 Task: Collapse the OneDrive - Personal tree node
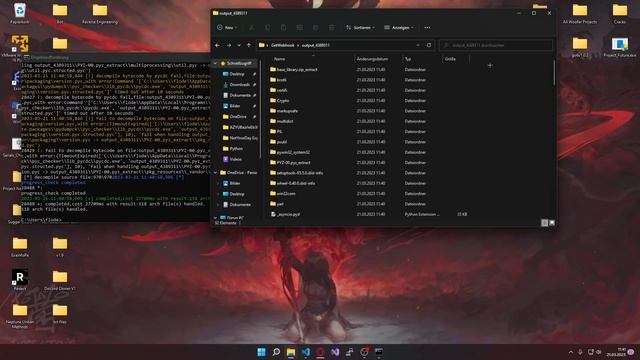pyautogui.click(x=216, y=173)
